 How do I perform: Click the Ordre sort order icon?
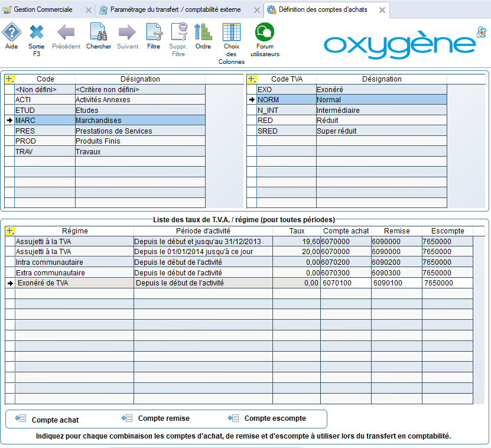click(203, 33)
